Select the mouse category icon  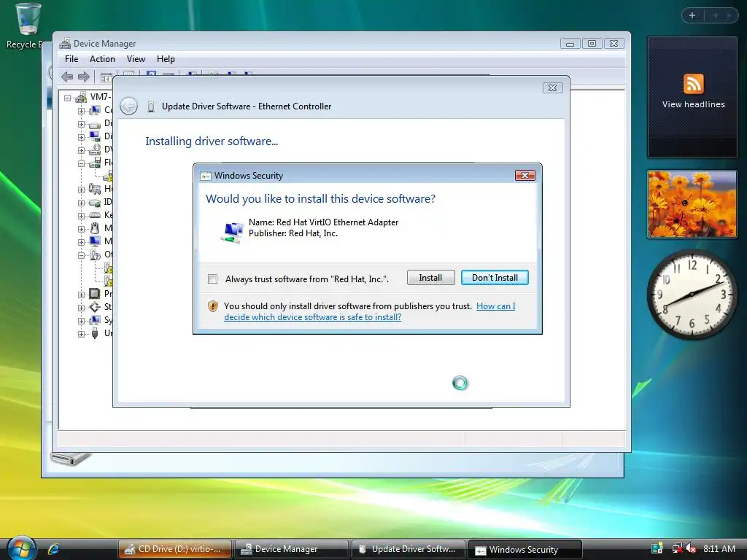[x=95, y=228]
